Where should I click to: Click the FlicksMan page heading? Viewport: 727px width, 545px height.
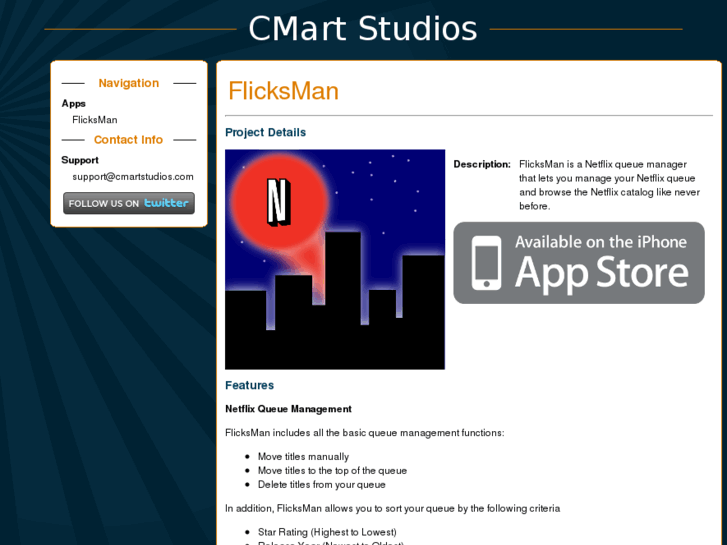[283, 91]
